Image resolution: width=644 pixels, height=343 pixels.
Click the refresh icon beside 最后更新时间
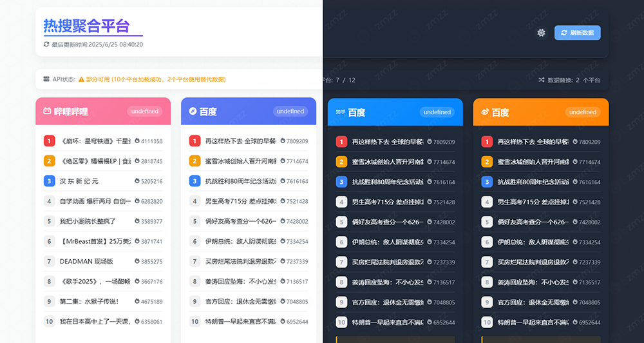click(x=46, y=44)
